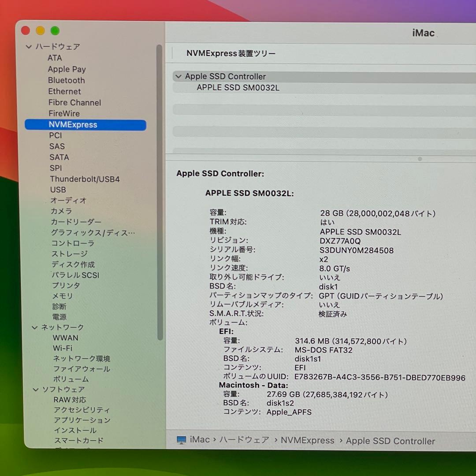The height and width of the screenshot is (476, 476).
Task: Select USB in the hardware list
Action: (58, 190)
